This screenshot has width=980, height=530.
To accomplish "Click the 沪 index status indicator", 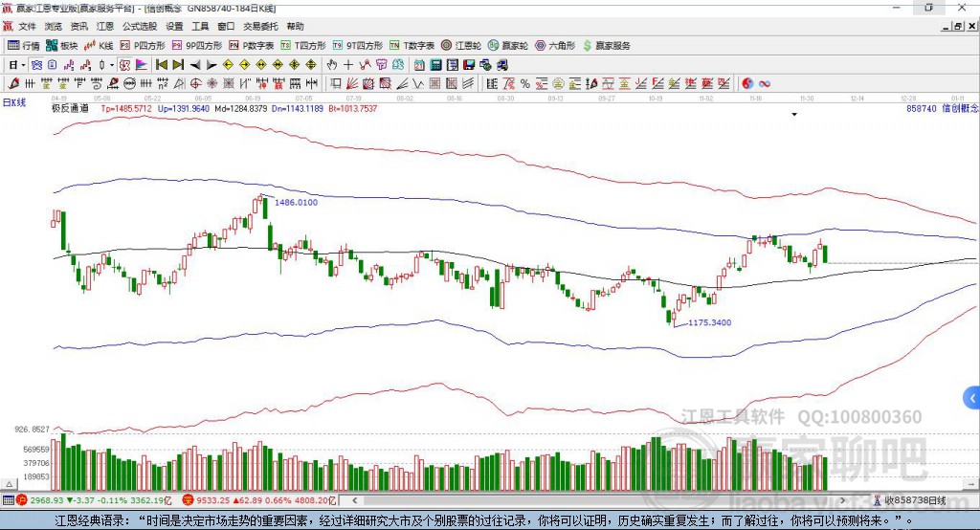I will pos(23,500).
